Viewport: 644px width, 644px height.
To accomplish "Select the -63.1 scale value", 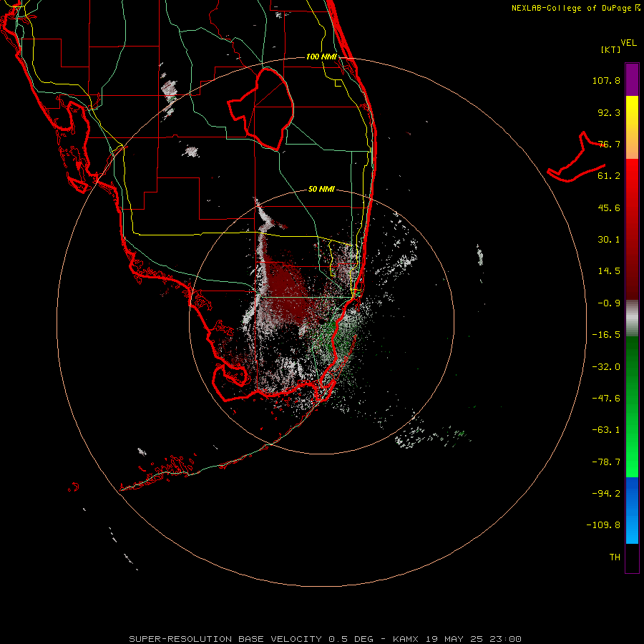I will click(606, 430).
